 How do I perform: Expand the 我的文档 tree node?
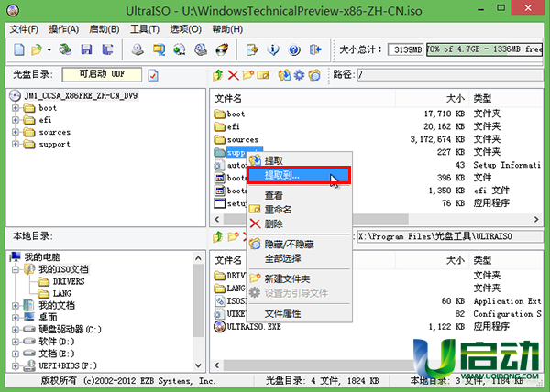(x=16, y=306)
